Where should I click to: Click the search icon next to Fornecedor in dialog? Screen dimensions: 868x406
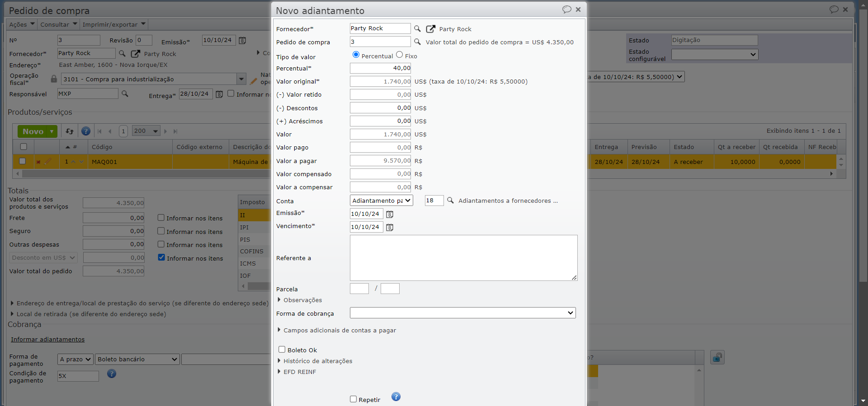point(417,29)
